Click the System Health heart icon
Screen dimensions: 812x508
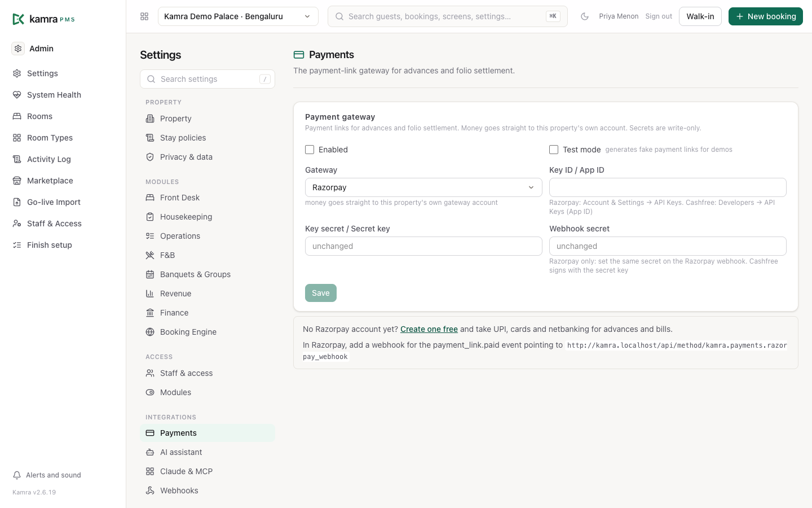[x=17, y=95]
